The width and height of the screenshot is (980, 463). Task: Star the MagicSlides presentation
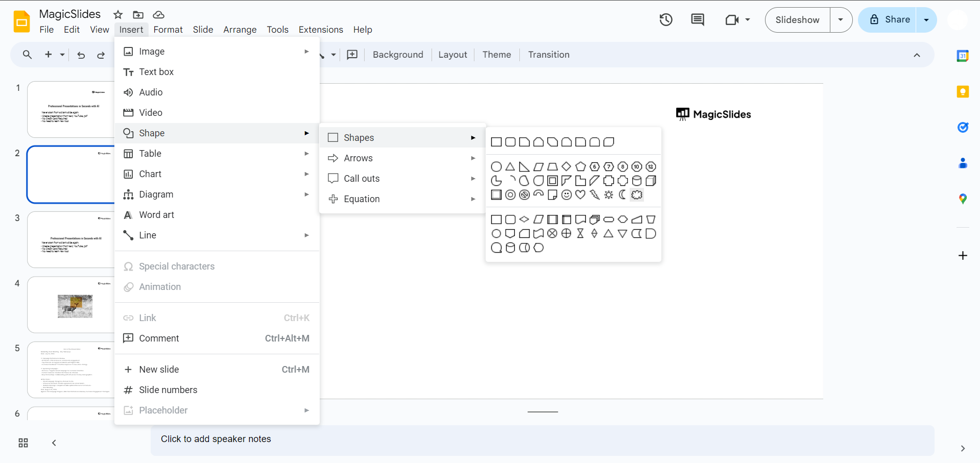tap(118, 15)
